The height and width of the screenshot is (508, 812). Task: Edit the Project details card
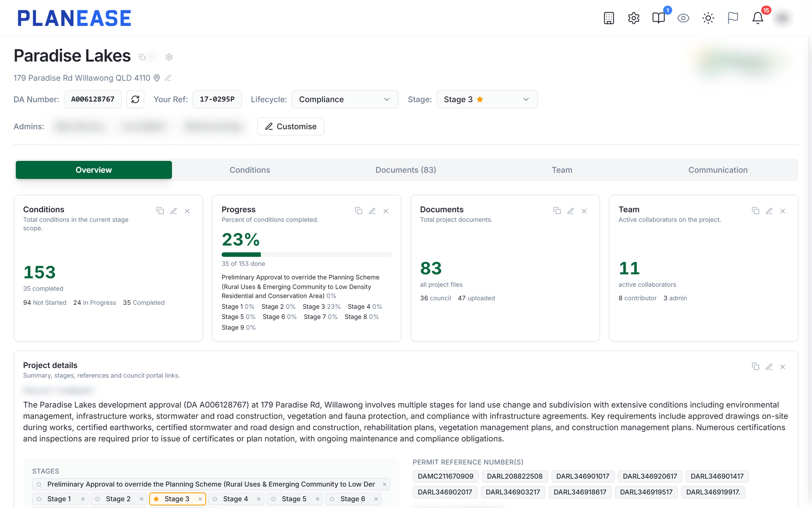769,367
